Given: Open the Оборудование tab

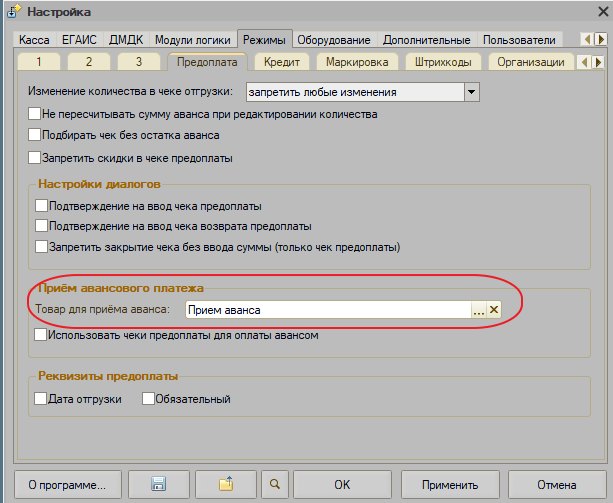Looking at the screenshot, I should tap(334, 40).
